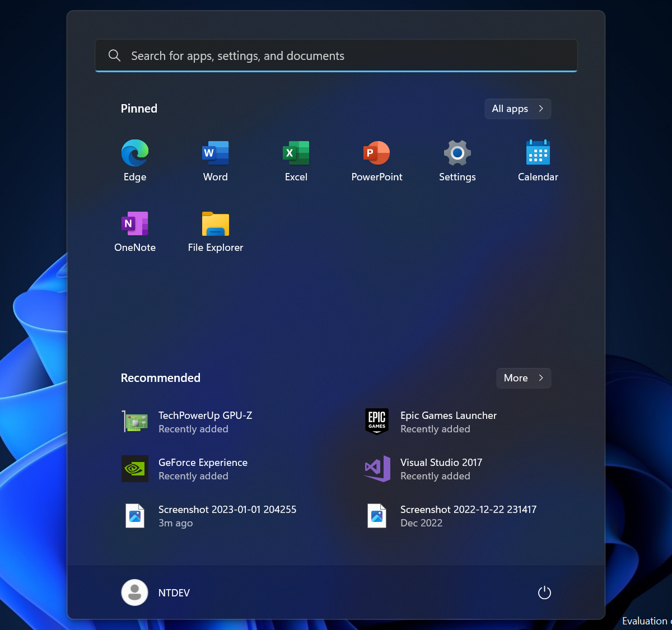The width and height of the screenshot is (672, 630).
Task: Open Windows Settings
Action: click(x=457, y=161)
